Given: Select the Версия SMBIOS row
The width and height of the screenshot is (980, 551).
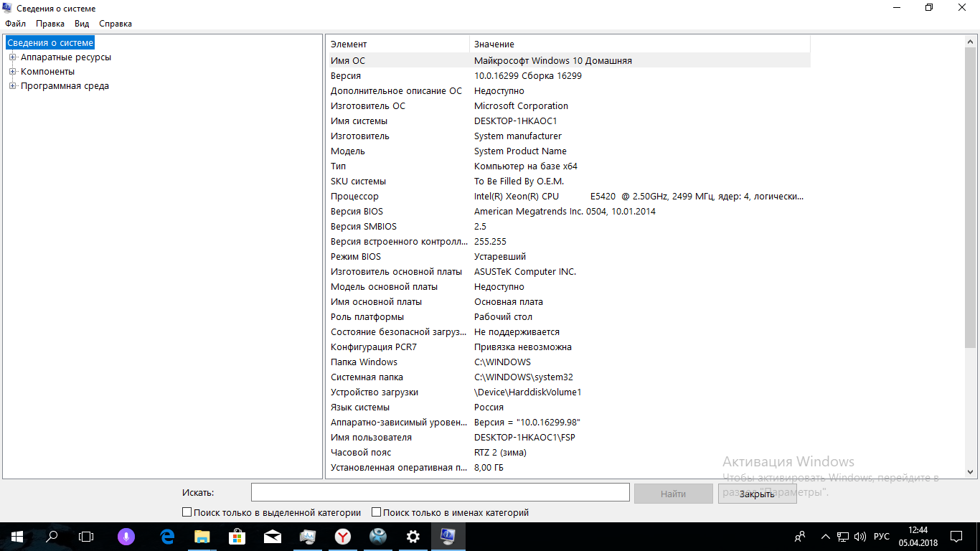Looking at the screenshot, I should coord(570,227).
